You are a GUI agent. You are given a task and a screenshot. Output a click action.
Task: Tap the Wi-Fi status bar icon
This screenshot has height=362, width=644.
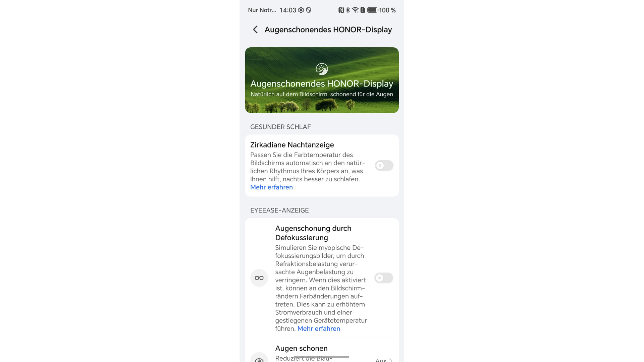(355, 10)
